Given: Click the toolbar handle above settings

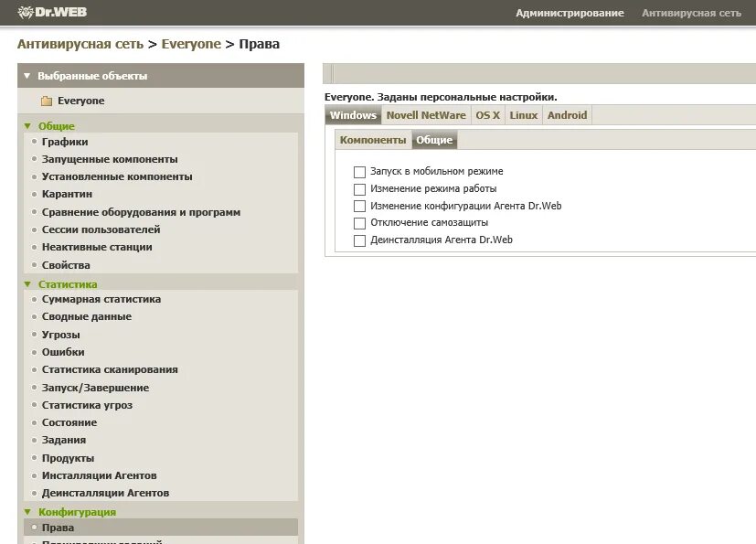Looking at the screenshot, I should coord(330,74).
